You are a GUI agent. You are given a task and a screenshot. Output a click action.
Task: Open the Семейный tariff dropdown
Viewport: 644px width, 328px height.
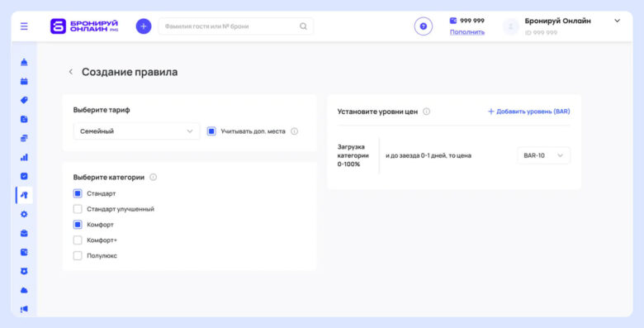tap(136, 131)
